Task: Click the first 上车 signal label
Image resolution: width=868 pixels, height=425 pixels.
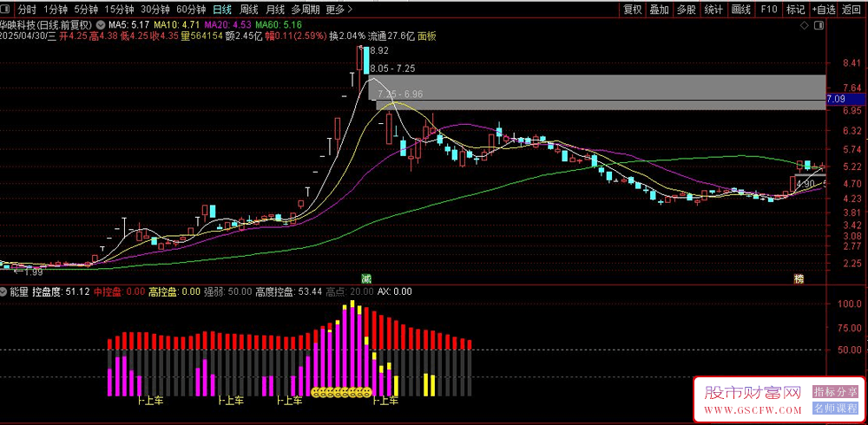Action: [x=151, y=401]
